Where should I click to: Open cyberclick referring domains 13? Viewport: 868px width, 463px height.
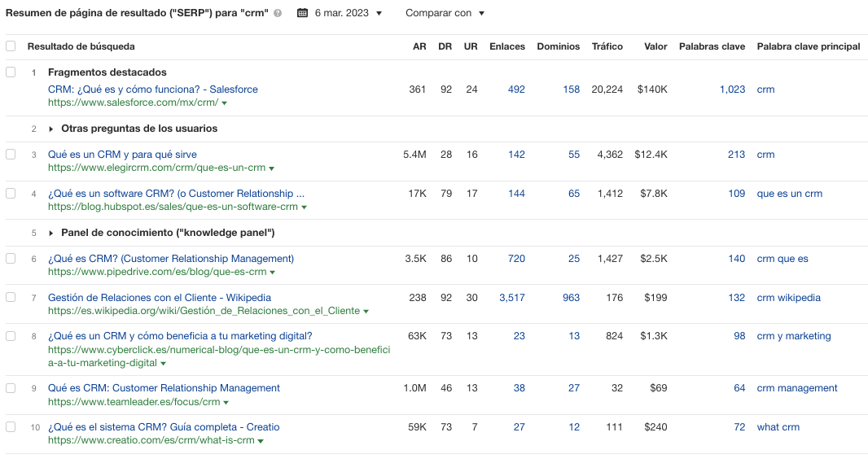(574, 336)
